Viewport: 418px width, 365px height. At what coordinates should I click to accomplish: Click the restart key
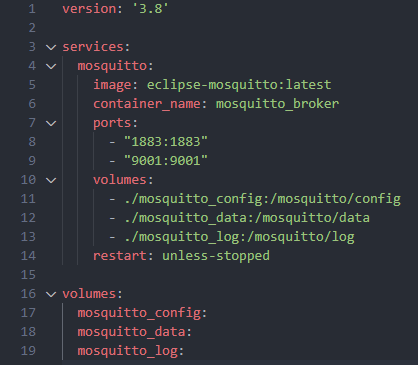coord(120,256)
